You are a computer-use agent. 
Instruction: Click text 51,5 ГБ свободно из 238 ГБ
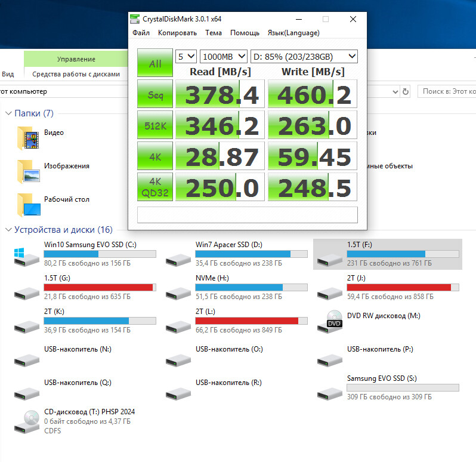(239, 297)
